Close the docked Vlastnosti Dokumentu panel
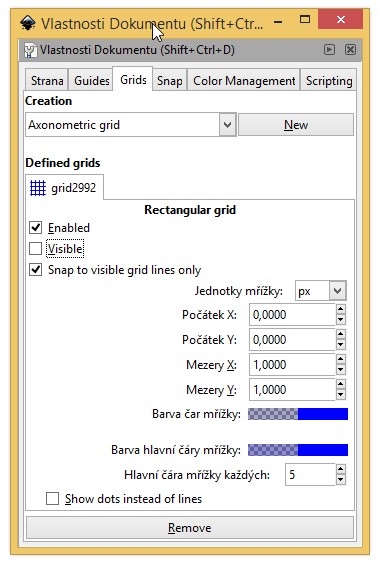Image resolution: width=379 pixels, height=562 pixels. [350, 49]
